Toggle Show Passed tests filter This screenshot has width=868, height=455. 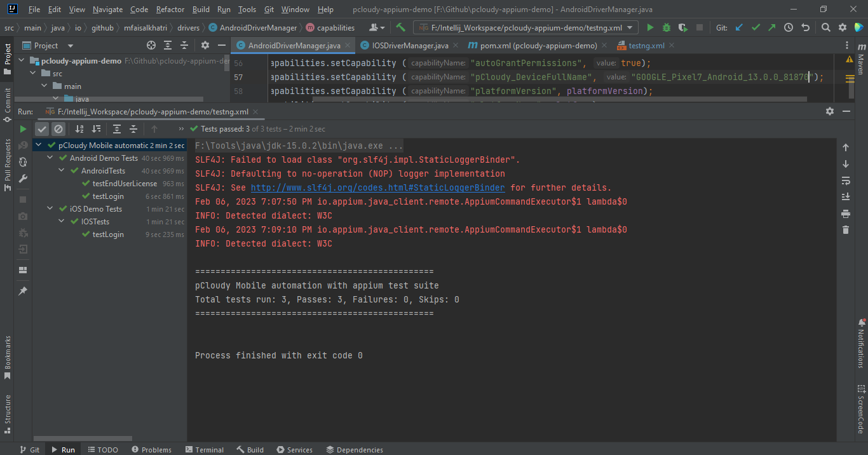[x=42, y=129]
